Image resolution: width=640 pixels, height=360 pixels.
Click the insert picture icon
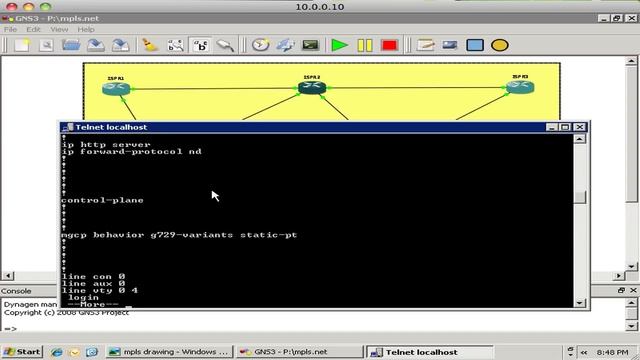click(450, 45)
